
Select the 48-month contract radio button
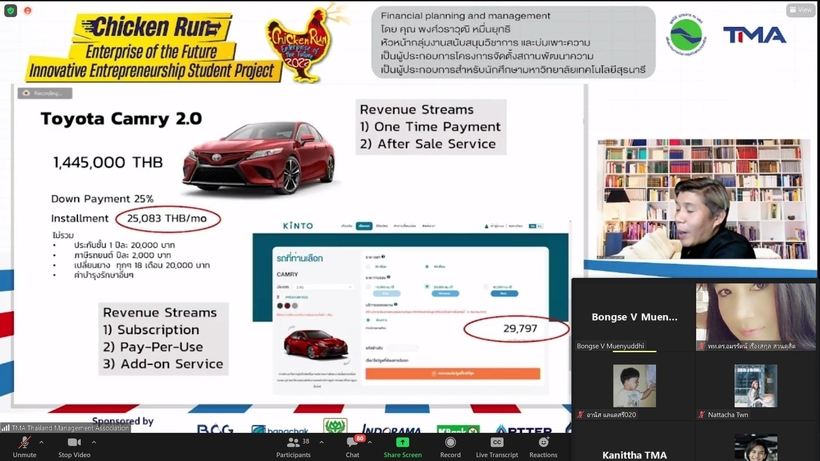click(427, 267)
